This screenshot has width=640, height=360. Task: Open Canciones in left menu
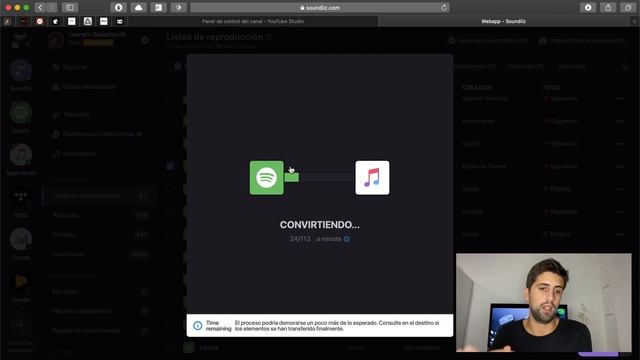(100, 254)
